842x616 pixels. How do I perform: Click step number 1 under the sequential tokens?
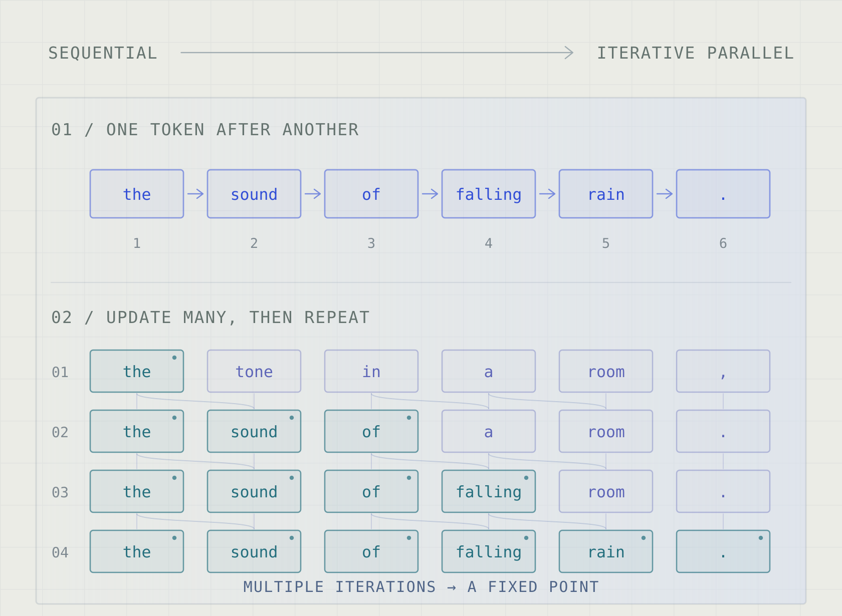(137, 243)
